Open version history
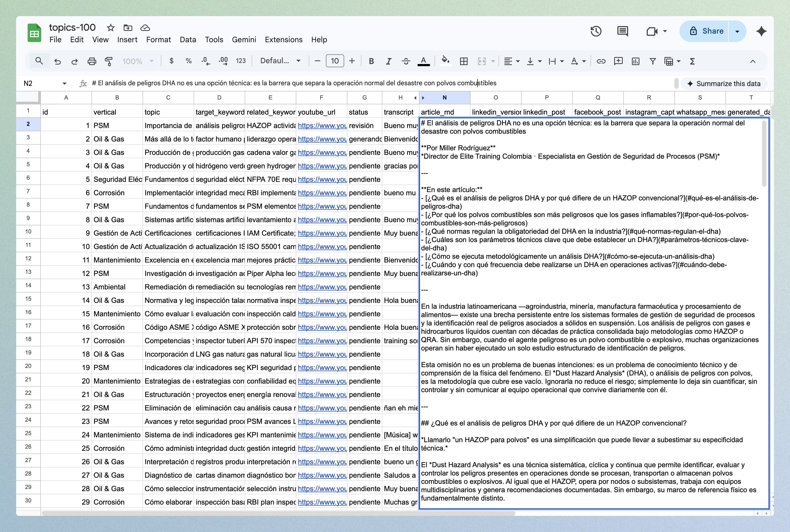 pos(596,31)
